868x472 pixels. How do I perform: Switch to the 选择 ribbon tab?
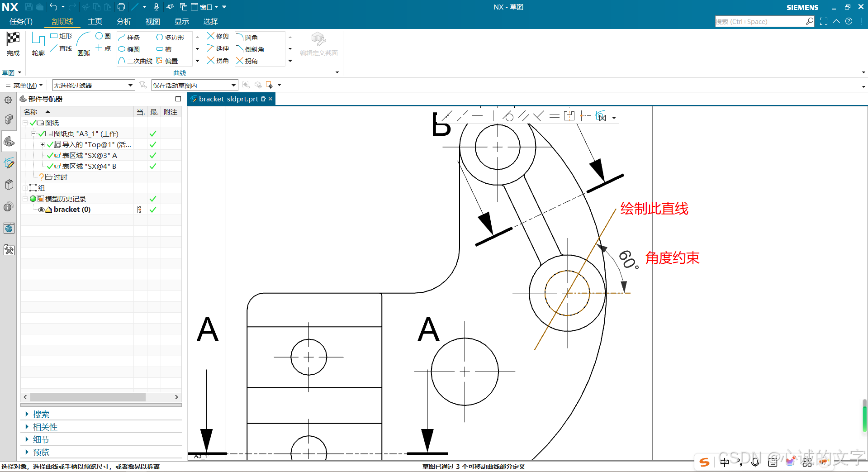pos(211,21)
